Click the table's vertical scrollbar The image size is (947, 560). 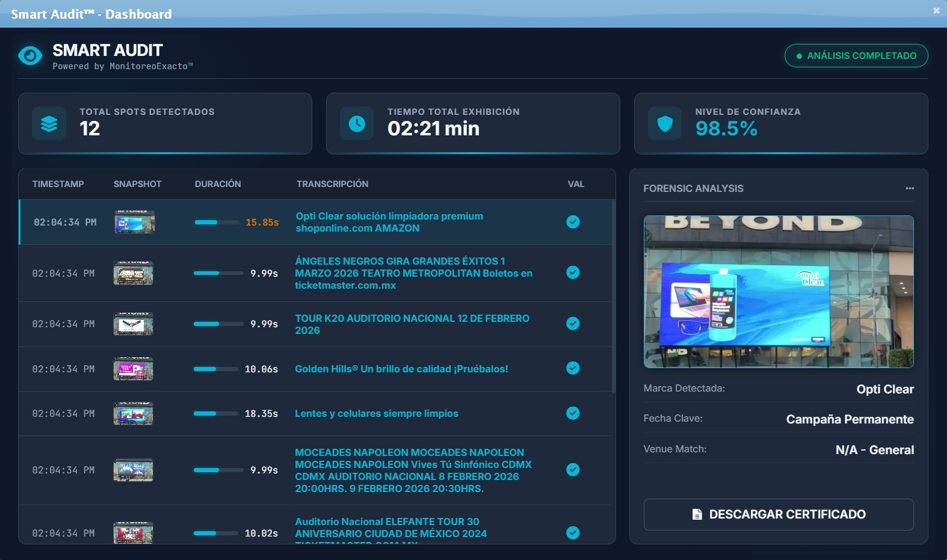(613, 297)
